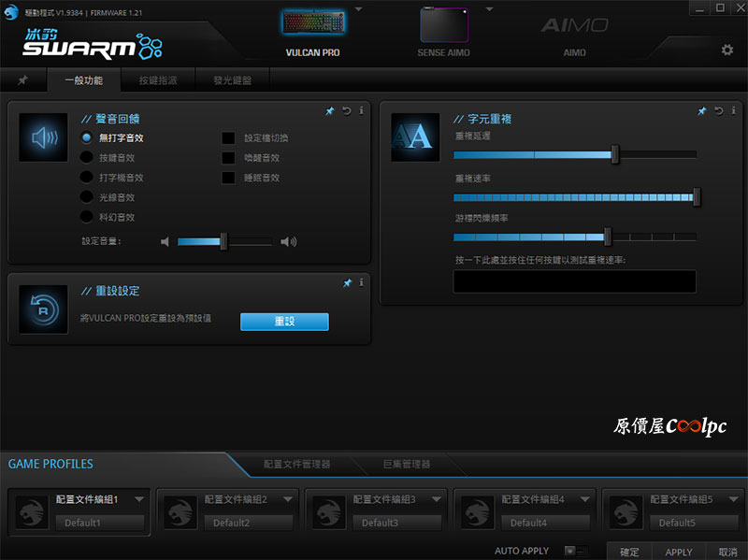Select the 打字機音效 radio option
Image resolution: width=748 pixels, height=560 pixels.
(86, 178)
